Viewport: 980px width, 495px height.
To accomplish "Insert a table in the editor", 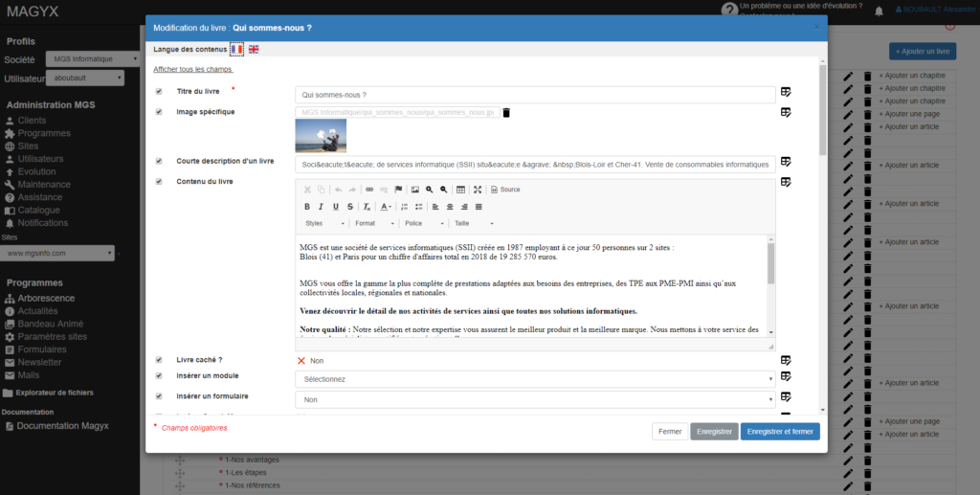I will coord(460,190).
